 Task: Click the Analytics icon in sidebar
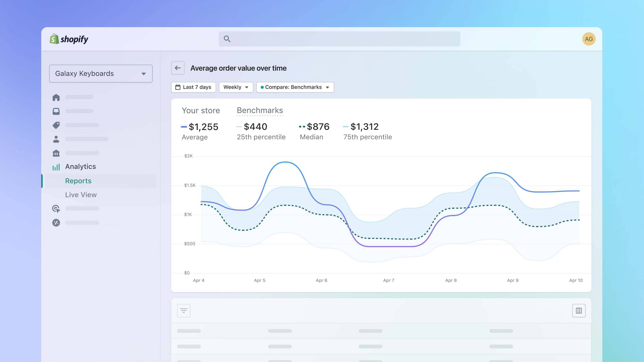56,167
